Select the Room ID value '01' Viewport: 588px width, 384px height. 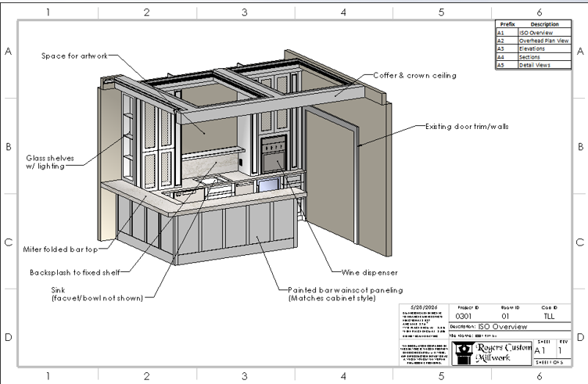[505, 316]
